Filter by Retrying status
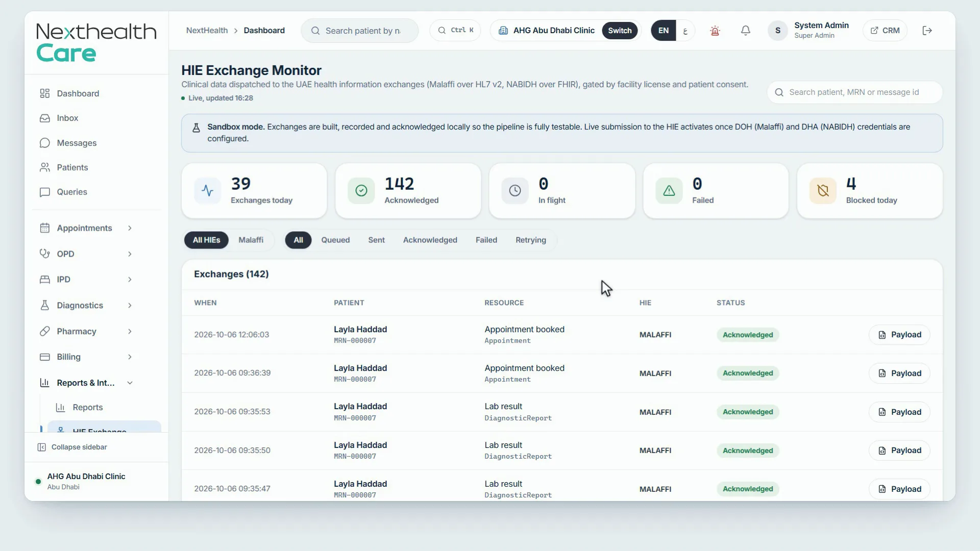 (531, 240)
